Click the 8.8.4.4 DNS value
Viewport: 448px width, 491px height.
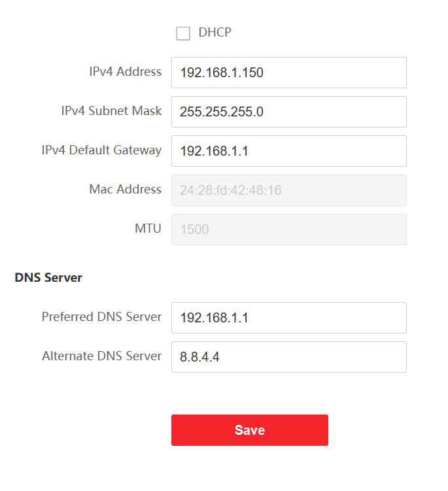[199, 358]
